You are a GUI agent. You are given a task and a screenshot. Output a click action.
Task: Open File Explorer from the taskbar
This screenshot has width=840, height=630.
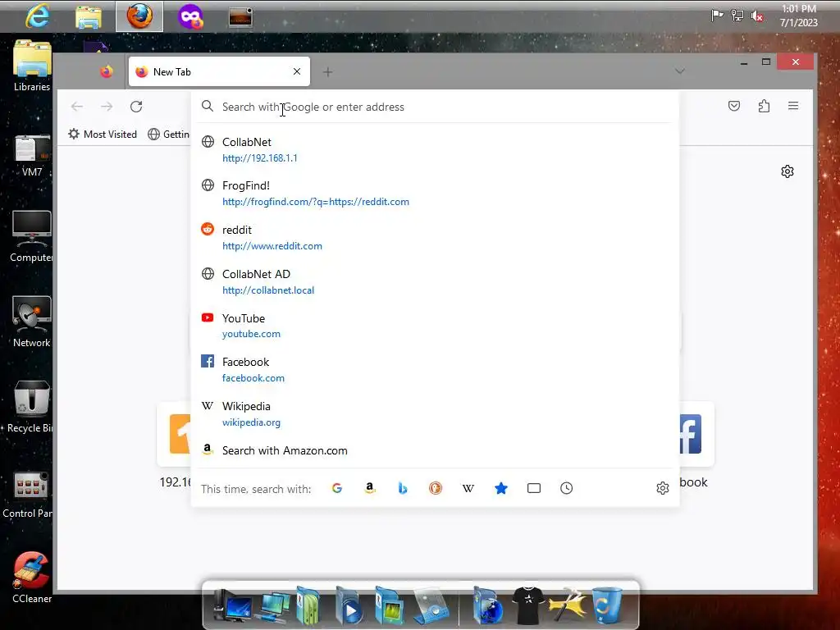pos(89,16)
